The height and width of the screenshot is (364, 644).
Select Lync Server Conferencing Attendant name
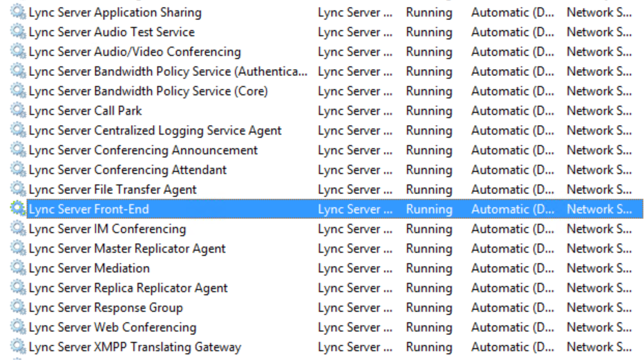[x=128, y=170]
